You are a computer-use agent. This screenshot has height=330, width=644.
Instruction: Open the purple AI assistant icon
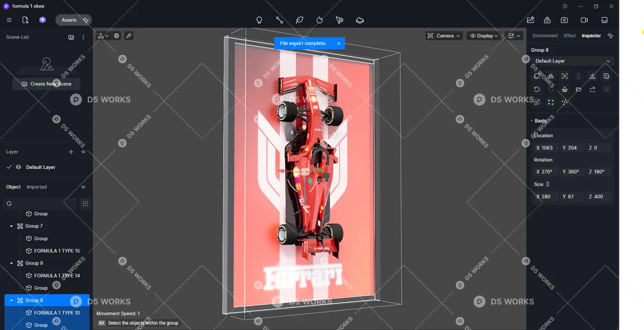tap(42, 20)
